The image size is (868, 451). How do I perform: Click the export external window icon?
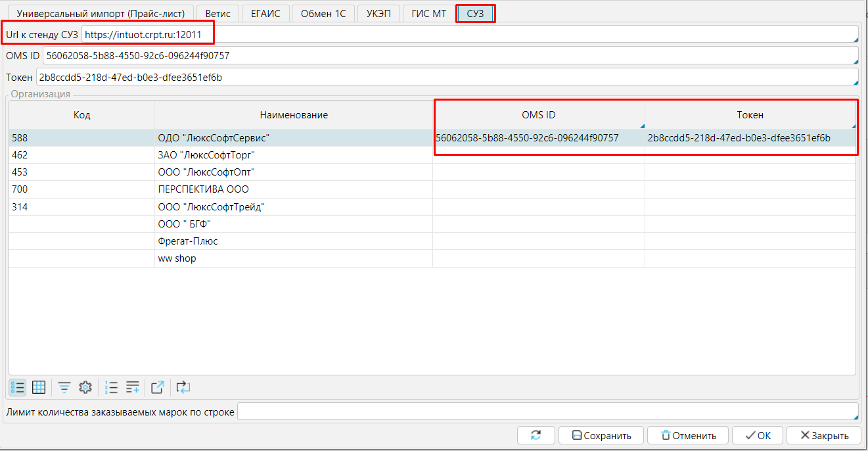[158, 387]
